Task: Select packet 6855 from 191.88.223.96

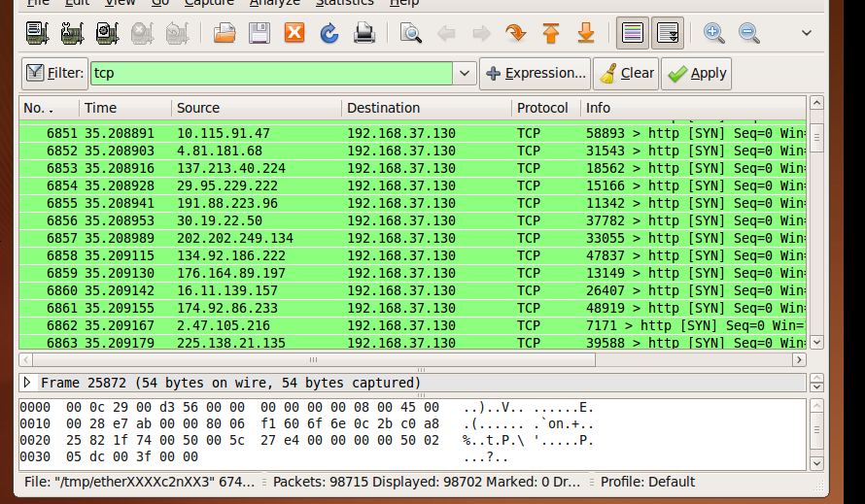Action: click(413, 204)
